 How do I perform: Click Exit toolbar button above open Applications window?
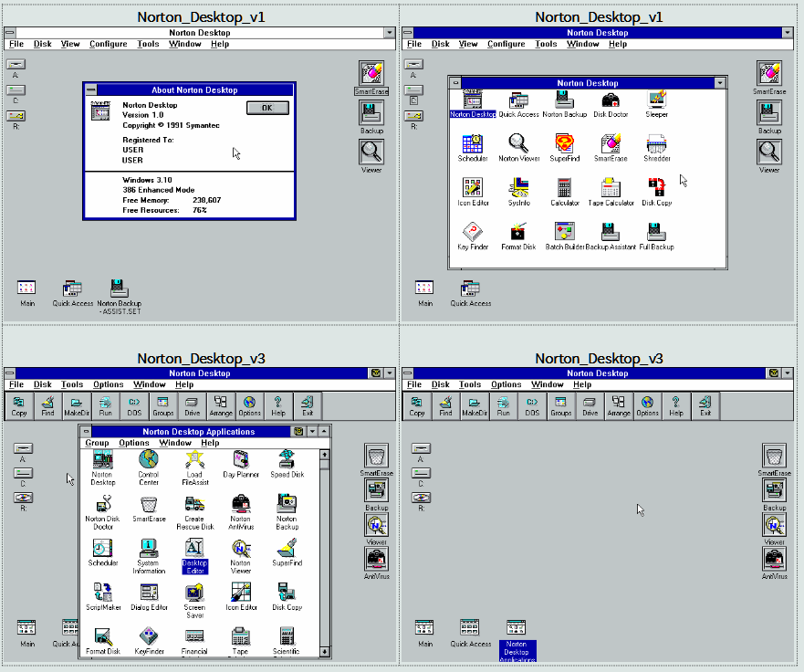(x=308, y=406)
